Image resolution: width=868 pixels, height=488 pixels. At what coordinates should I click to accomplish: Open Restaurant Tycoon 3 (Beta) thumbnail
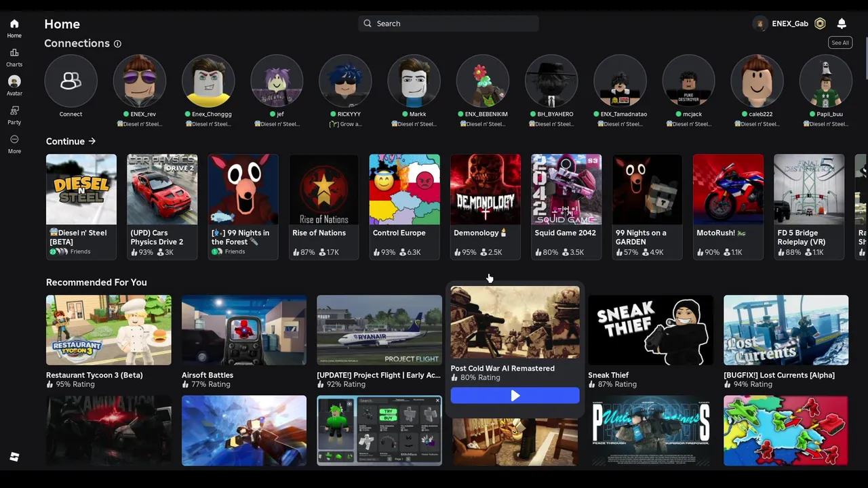pyautogui.click(x=108, y=330)
